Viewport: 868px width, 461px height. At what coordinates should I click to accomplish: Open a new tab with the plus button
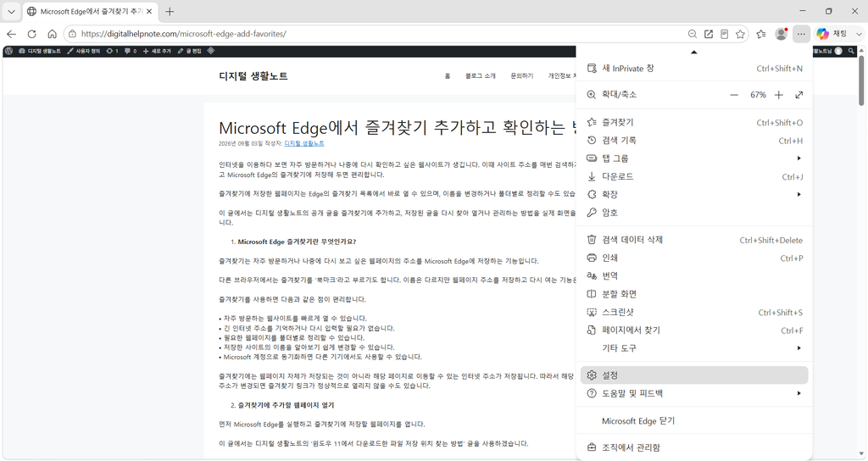170,11
